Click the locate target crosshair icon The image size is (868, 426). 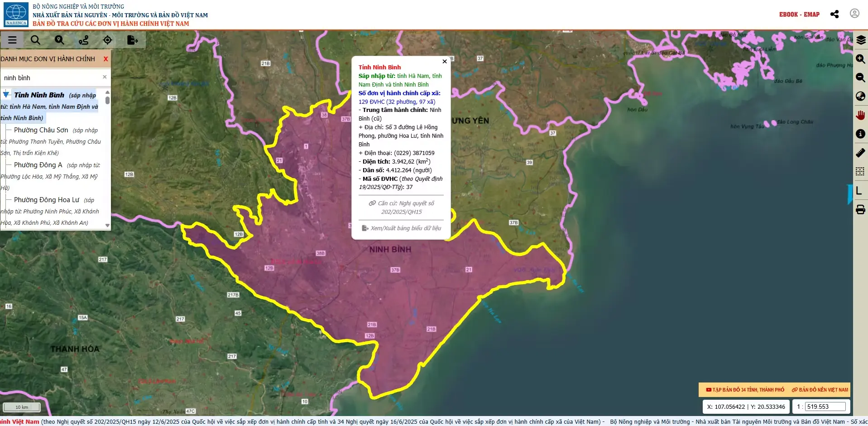tap(107, 40)
